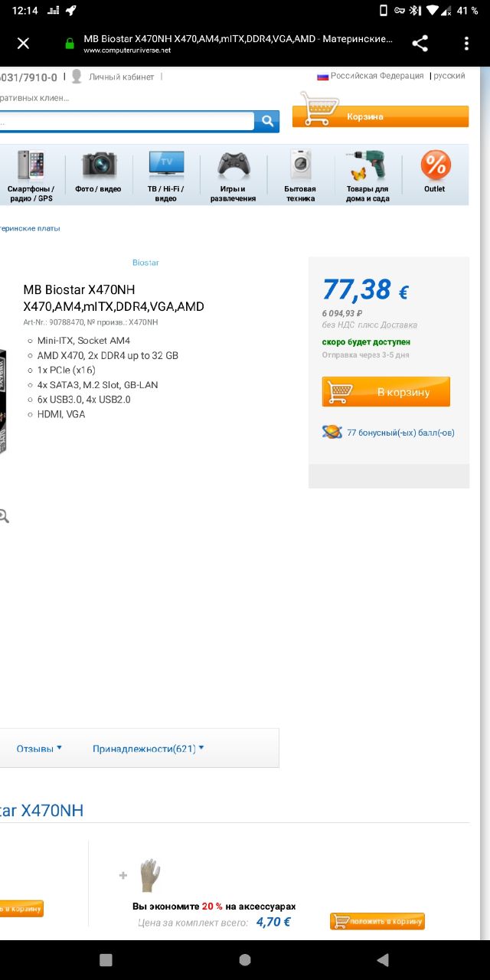
Task: Tap the share icon in browser bar
Action: (420, 44)
